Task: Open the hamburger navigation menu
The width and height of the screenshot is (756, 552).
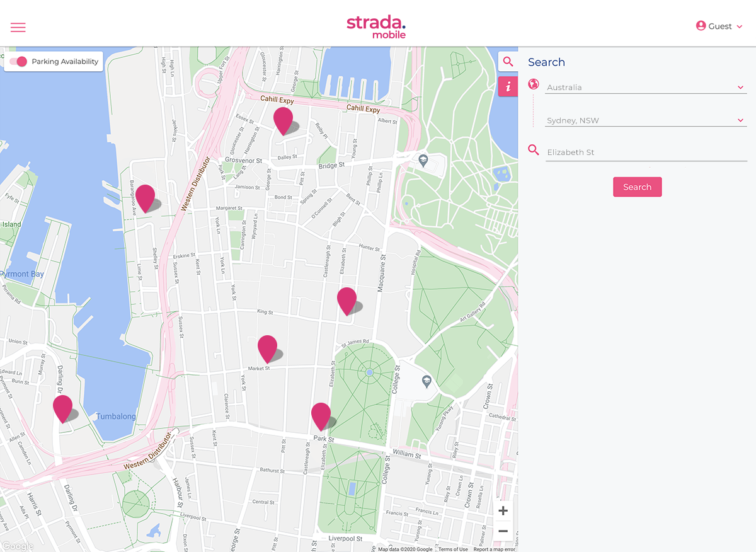Action: pyautogui.click(x=18, y=27)
